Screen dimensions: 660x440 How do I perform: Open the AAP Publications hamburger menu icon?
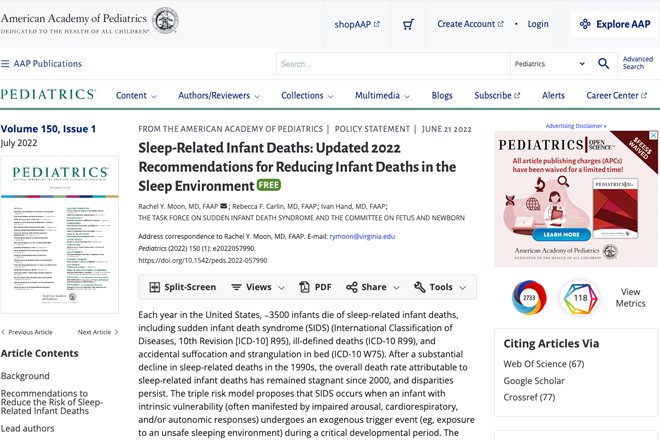pyautogui.click(x=5, y=64)
